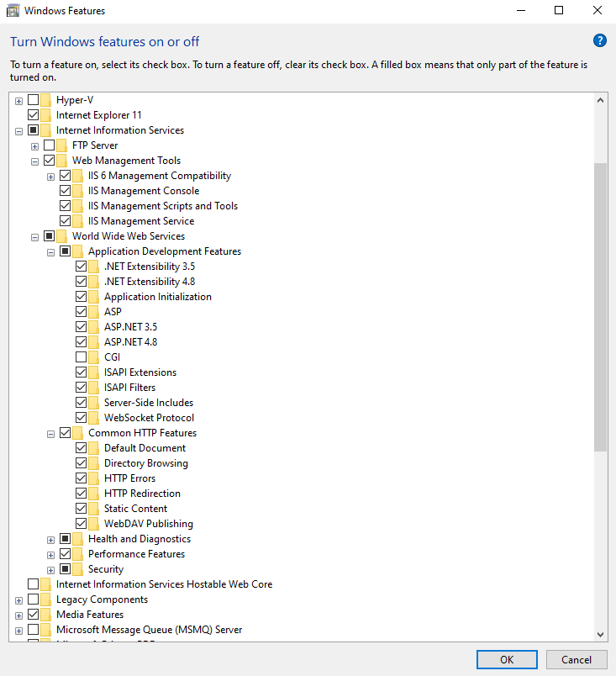Close the Windows Features dialog
The width and height of the screenshot is (616, 676).
point(597,10)
